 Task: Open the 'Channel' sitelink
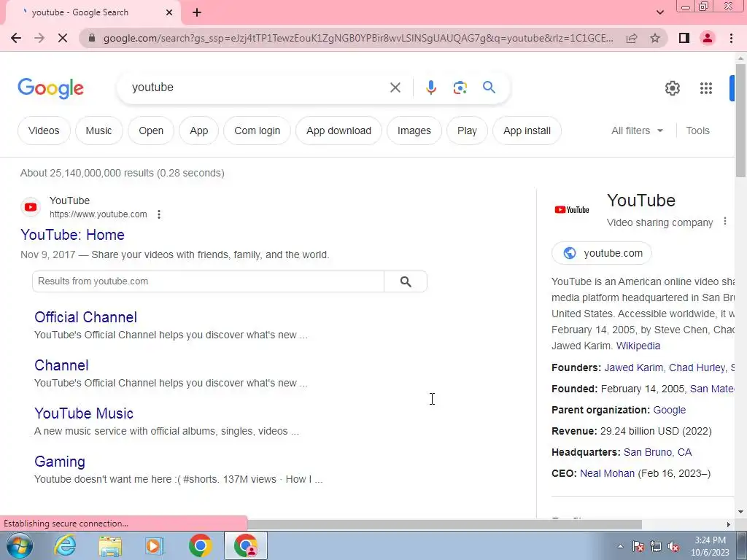pos(61,365)
